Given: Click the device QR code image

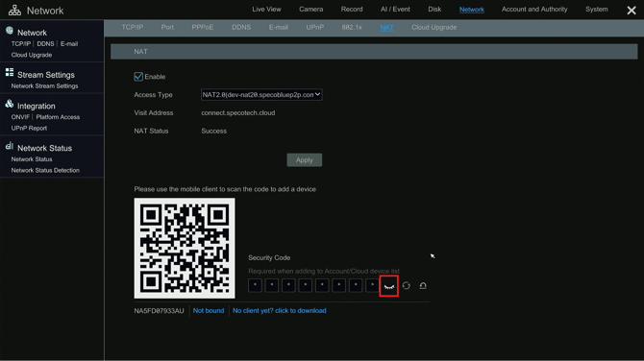Looking at the screenshot, I should point(185,248).
